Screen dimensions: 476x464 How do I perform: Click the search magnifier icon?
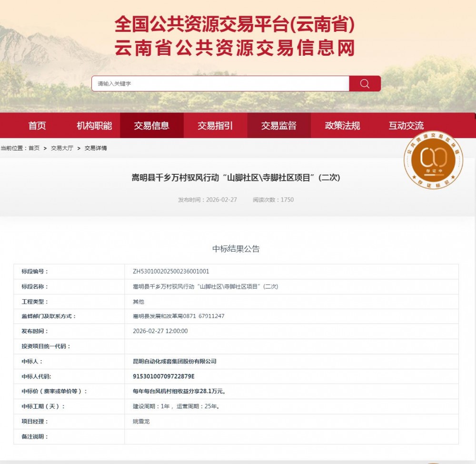[x=365, y=83]
